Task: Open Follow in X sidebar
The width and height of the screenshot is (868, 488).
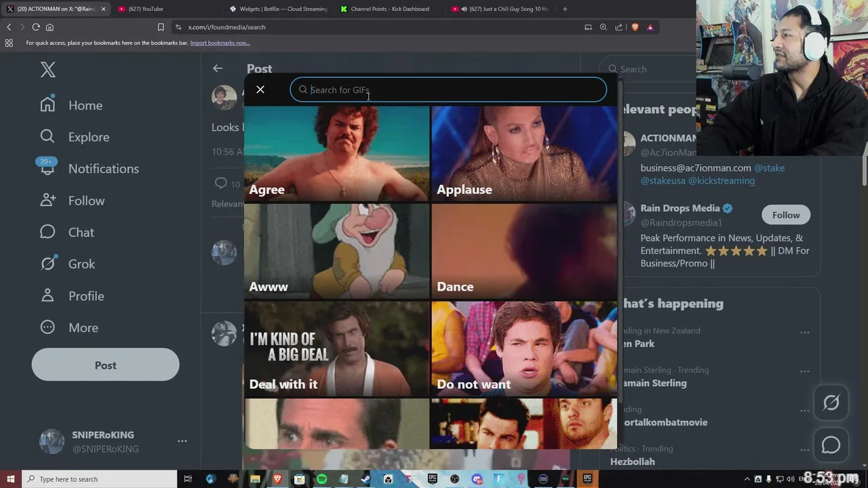Action: pos(72,201)
